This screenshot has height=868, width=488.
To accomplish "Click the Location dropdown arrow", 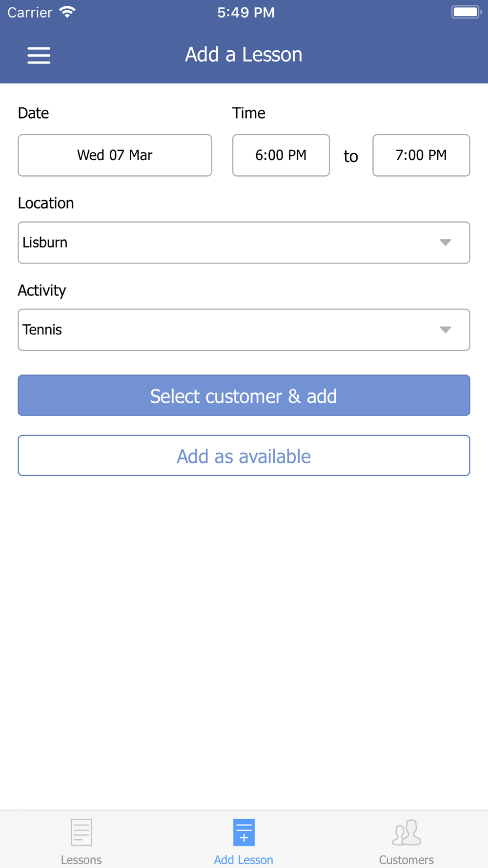I will point(445,243).
